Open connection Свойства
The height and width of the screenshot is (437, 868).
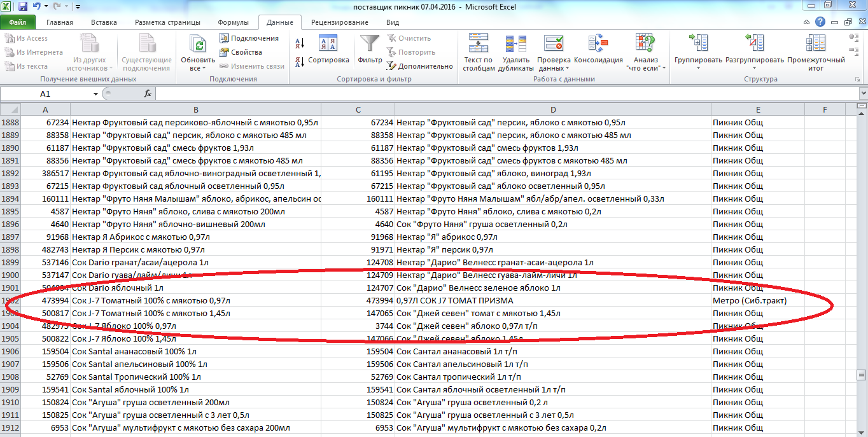(241, 52)
